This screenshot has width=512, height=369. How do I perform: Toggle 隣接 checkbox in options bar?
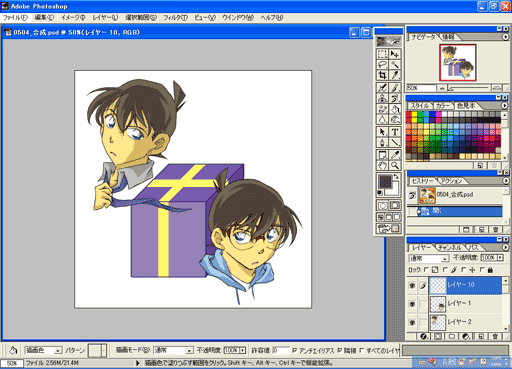(x=339, y=350)
